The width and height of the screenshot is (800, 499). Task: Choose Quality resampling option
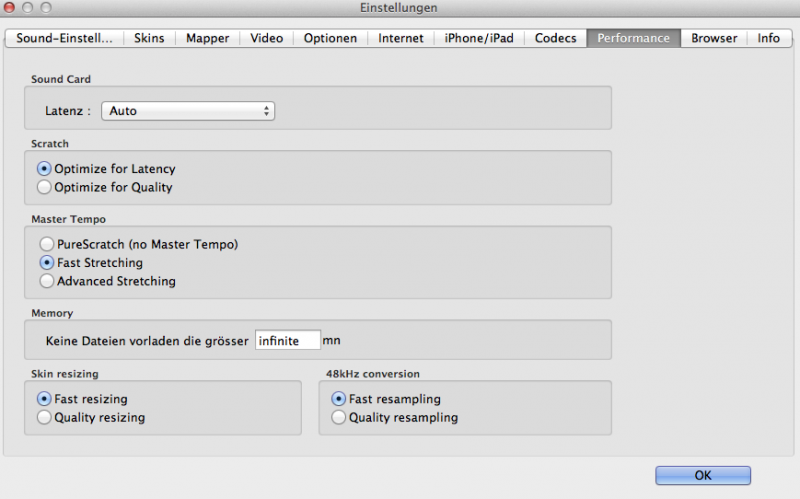[339, 418]
